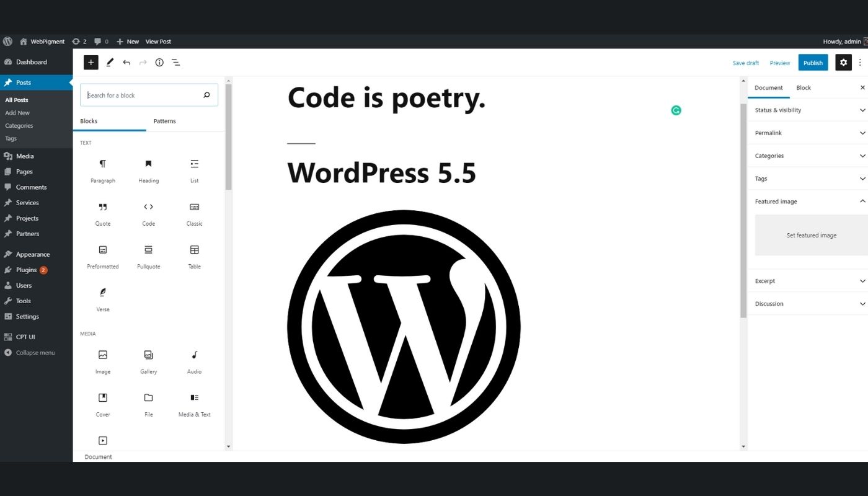Viewport: 868px width, 496px height.
Task: Switch to the Patterns tab
Action: coord(165,121)
